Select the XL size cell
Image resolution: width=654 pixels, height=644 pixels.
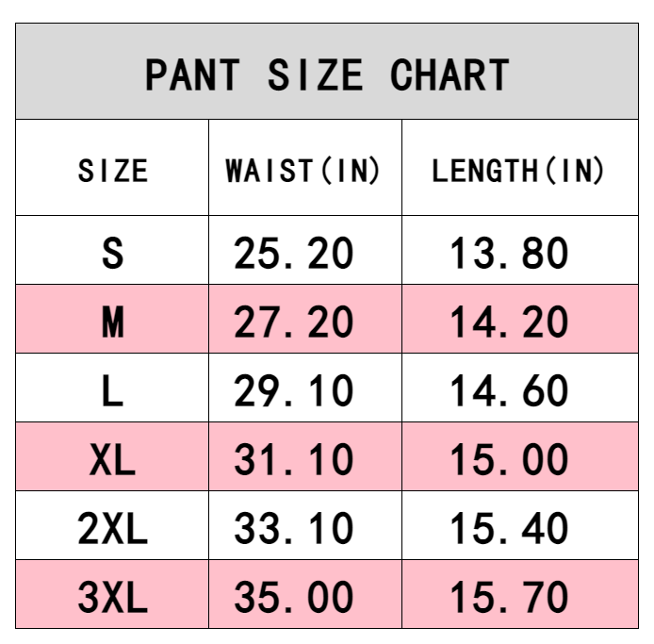pyautogui.click(x=113, y=460)
